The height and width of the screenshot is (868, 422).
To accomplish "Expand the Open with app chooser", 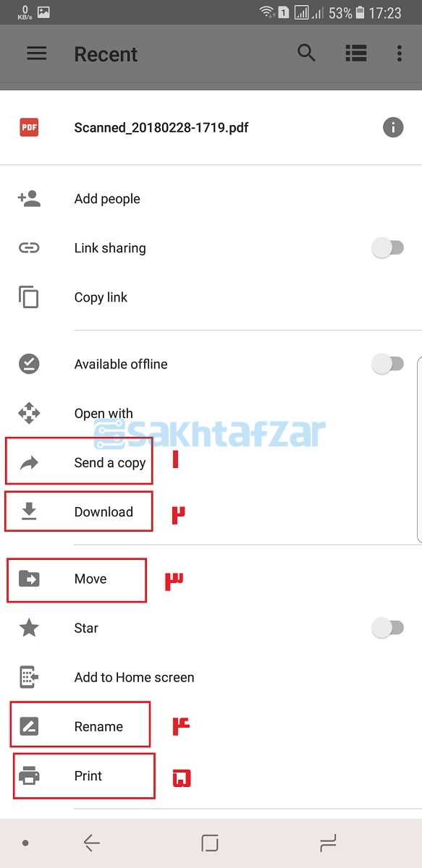I will (x=104, y=414).
